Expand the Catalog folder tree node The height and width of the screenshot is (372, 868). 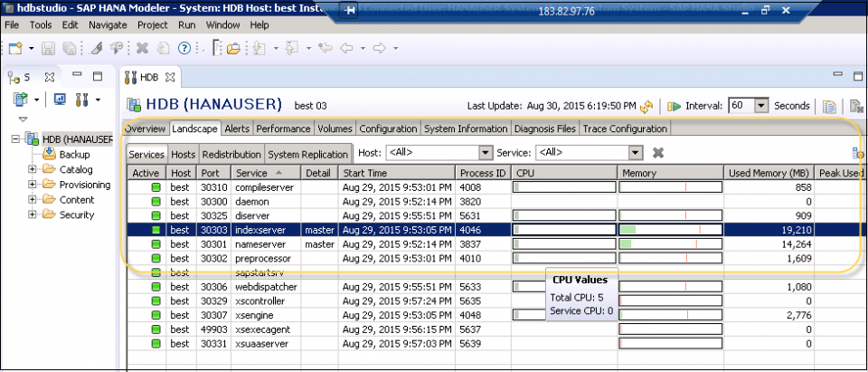tap(33, 169)
